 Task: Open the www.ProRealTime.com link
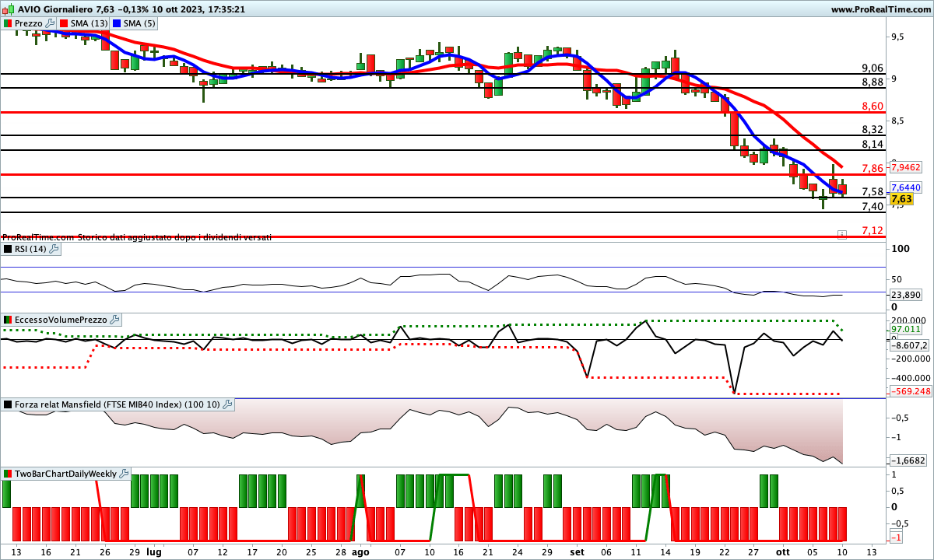880,9
